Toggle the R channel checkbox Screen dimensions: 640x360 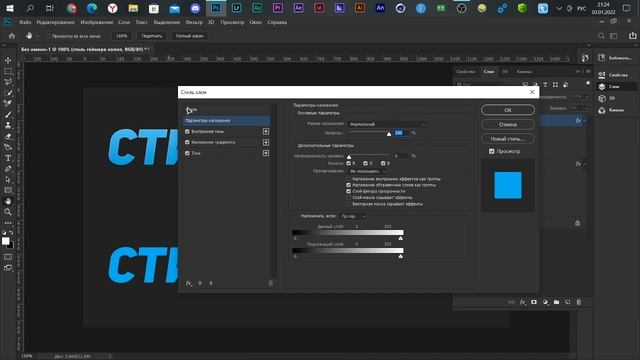point(349,163)
